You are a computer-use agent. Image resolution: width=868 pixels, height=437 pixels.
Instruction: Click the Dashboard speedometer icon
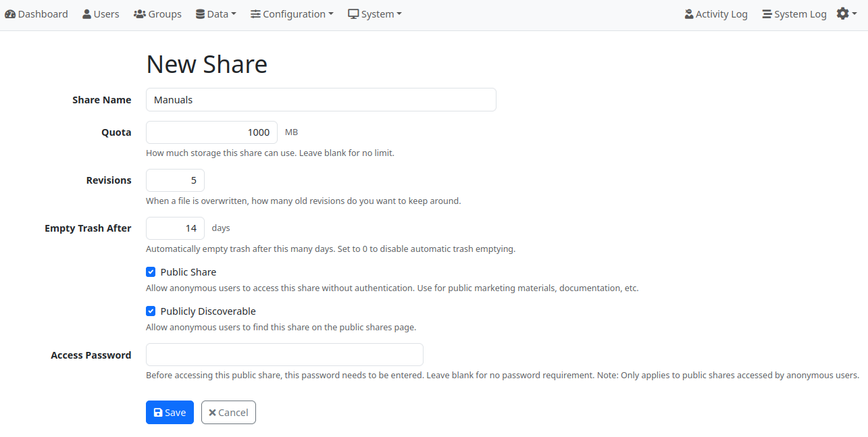(11, 14)
